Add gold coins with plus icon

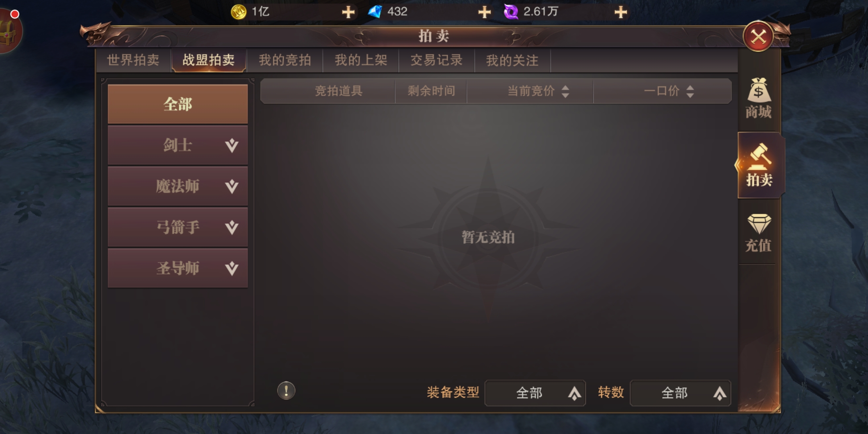point(348,12)
